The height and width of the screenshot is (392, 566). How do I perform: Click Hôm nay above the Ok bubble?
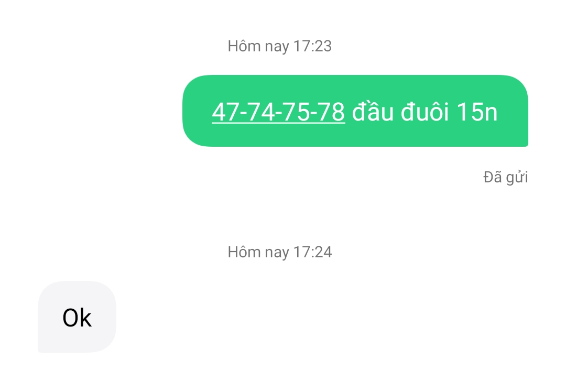pyautogui.click(x=258, y=252)
